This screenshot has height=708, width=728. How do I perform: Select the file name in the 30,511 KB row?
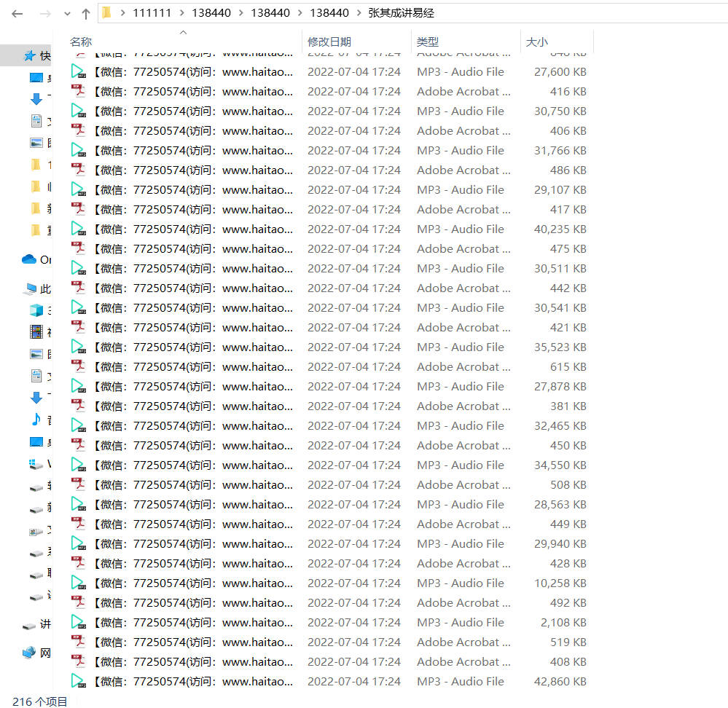[x=193, y=268]
